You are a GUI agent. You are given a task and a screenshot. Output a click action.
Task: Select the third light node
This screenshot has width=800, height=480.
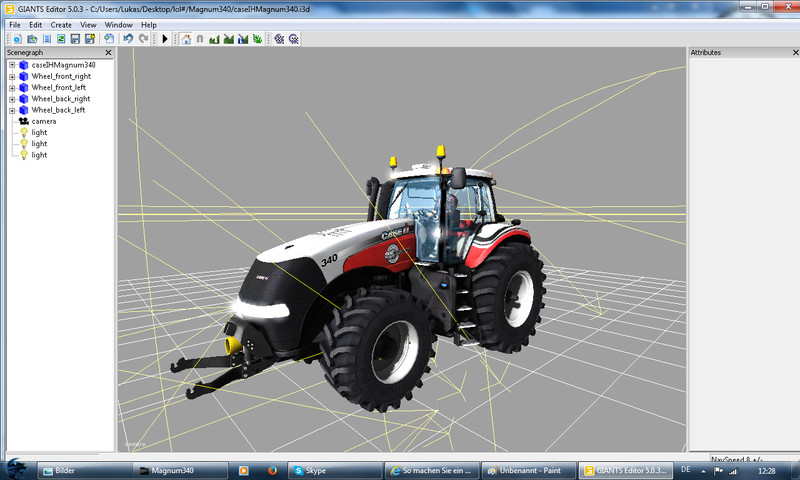click(39, 155)
